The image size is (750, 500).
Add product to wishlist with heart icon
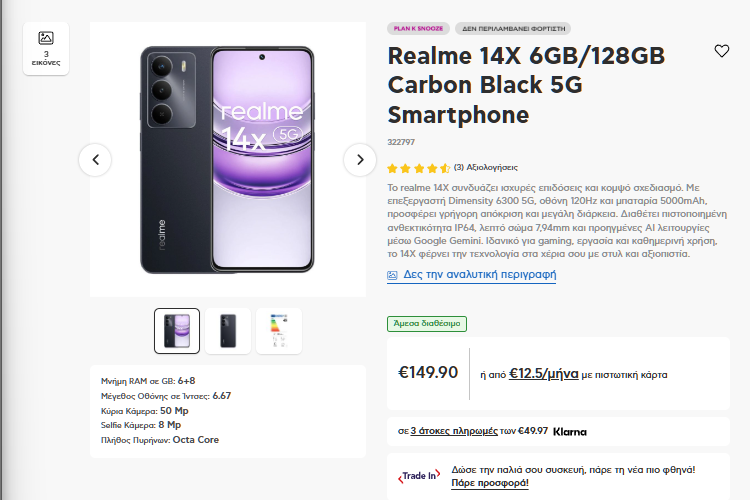722,51
